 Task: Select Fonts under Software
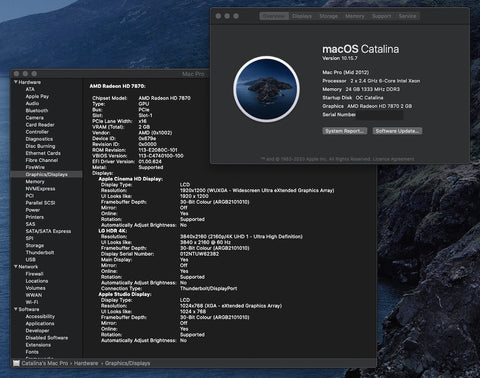(x=32, y=352)
